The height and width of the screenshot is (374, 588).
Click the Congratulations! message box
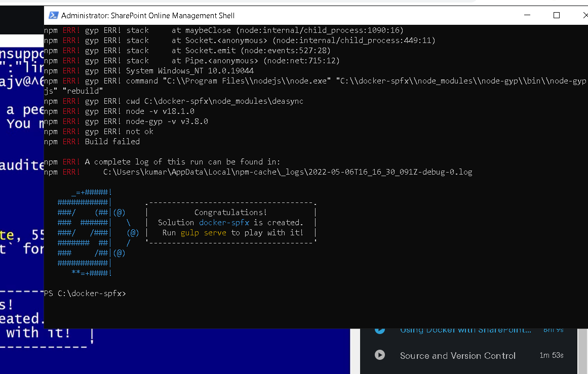(x=230, y=223)
